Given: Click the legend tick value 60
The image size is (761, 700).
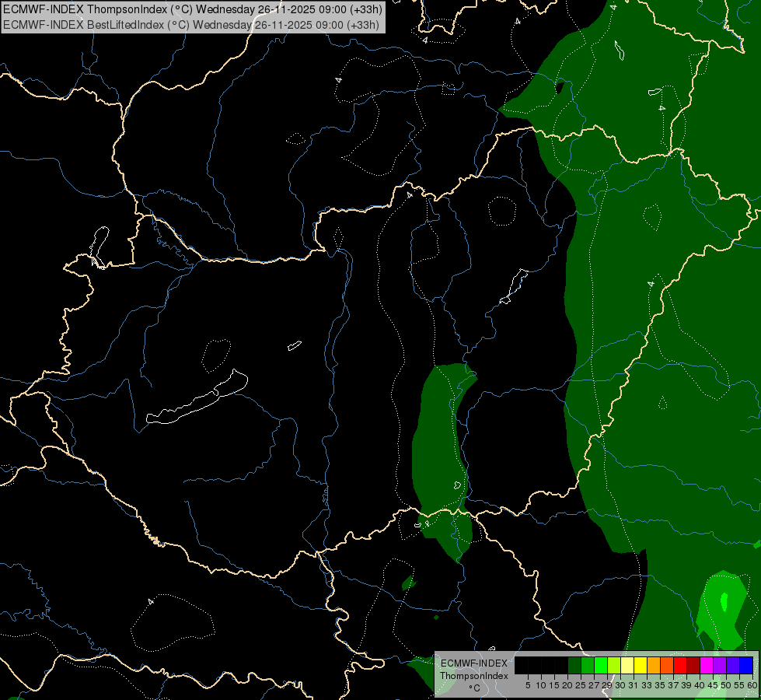Looking at the screenshot, I should click(752, 685).
